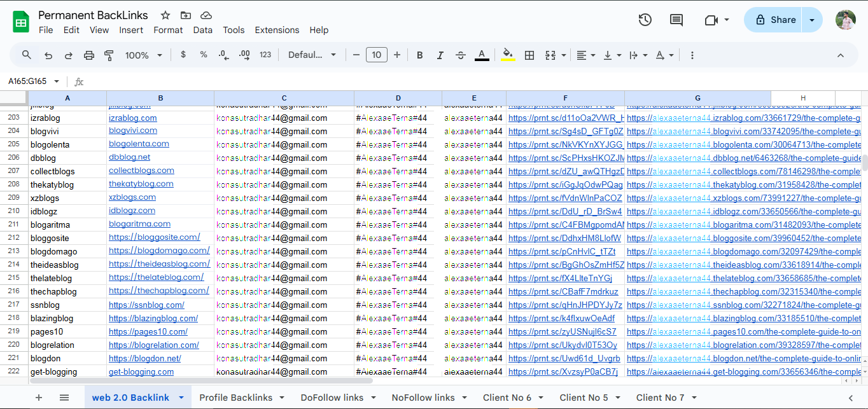Open the comments panel icon
The image size is (868, 409).
676,20
